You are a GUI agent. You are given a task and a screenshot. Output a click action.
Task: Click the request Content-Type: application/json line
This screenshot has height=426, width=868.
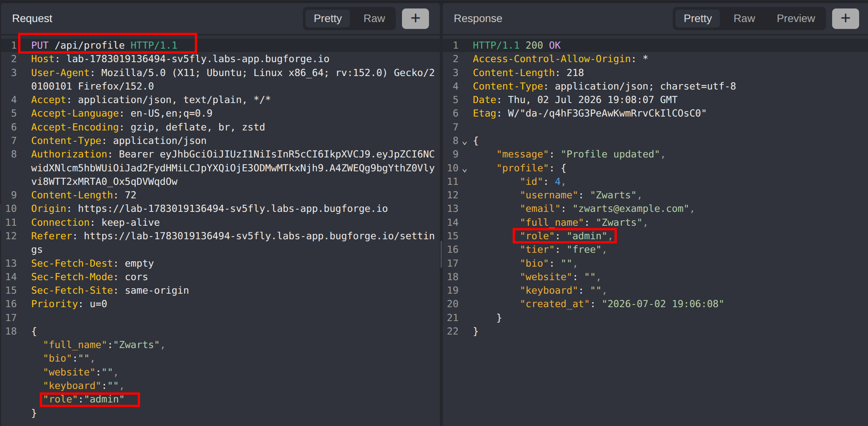(x=119, y=140)
